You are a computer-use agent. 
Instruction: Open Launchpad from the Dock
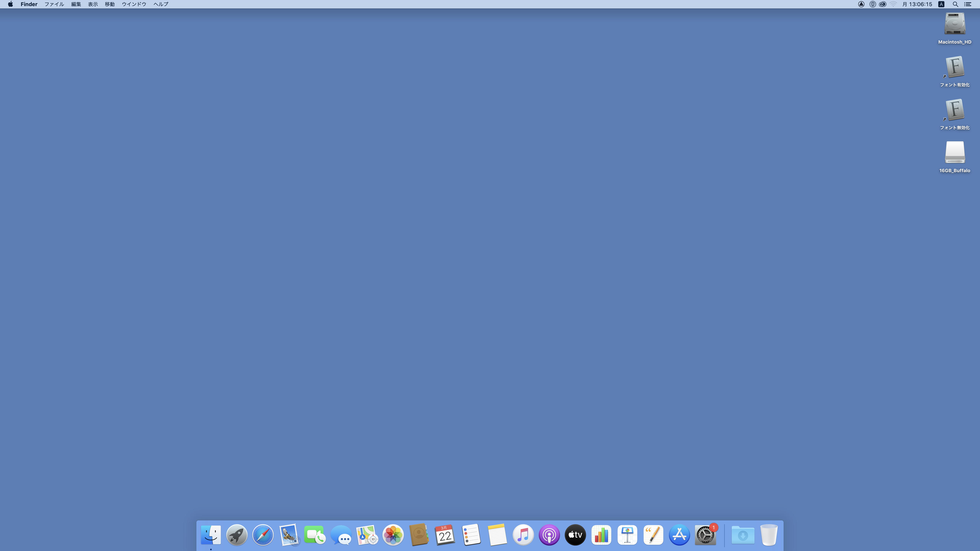pyautogui.click(x=237, y=535)
